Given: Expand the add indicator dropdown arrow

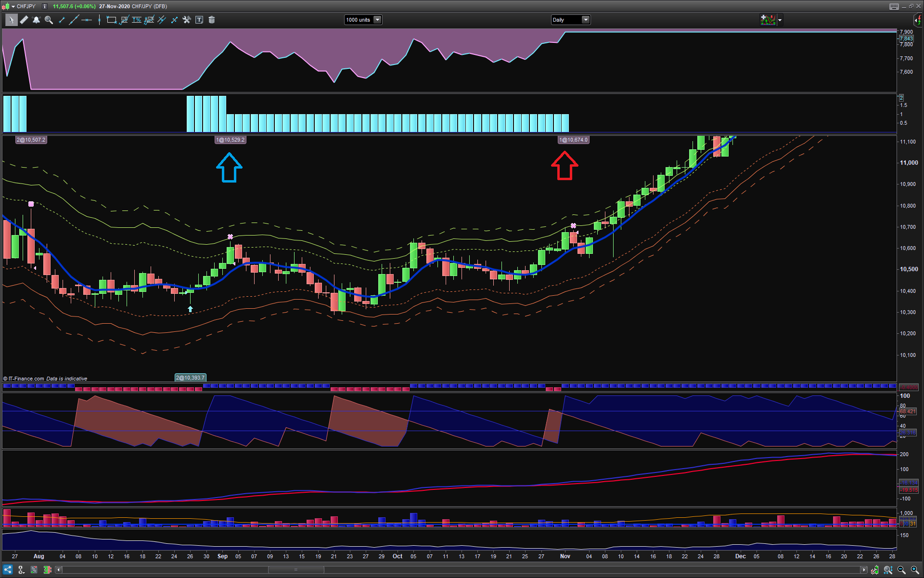Looking at the screenshot, I should 780,20.
